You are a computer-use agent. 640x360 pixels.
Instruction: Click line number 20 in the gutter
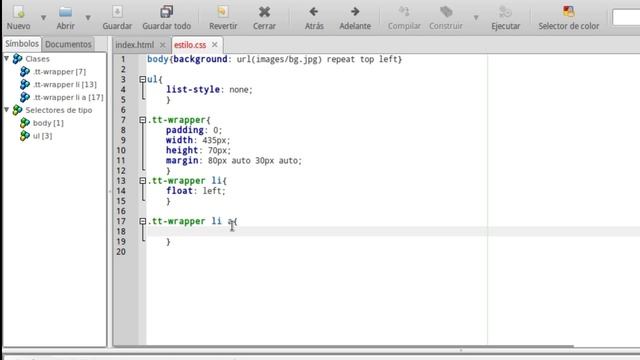click(x=121, y=251)
